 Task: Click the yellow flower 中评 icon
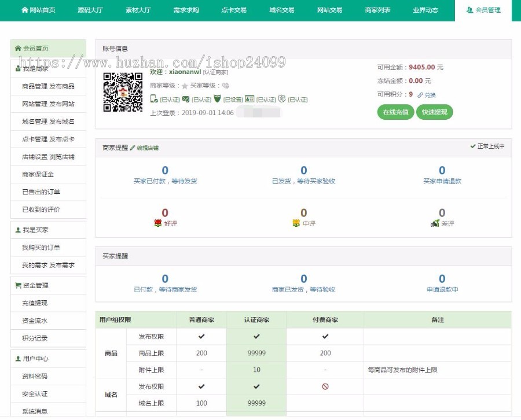[x=296, y=223]
